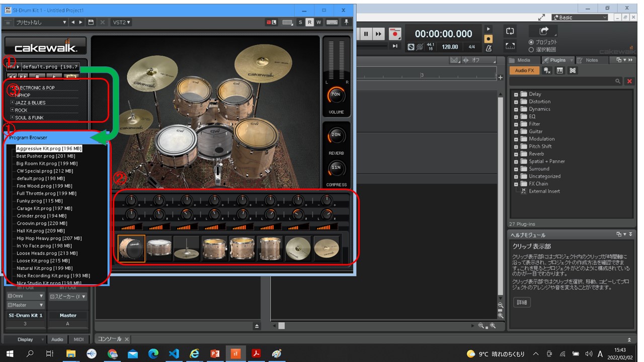Toggle the loop on/off icon
This screenshot has height=362, width=644.
(x=510, y=31)
